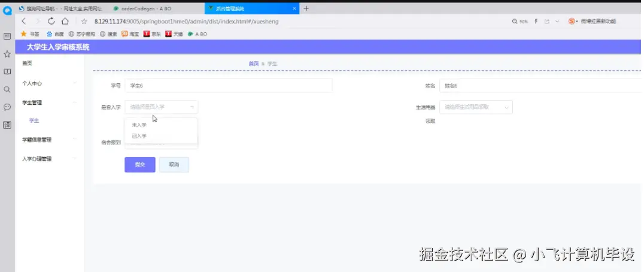Open the 生活用品领取 dropdown

click(476, 107)
